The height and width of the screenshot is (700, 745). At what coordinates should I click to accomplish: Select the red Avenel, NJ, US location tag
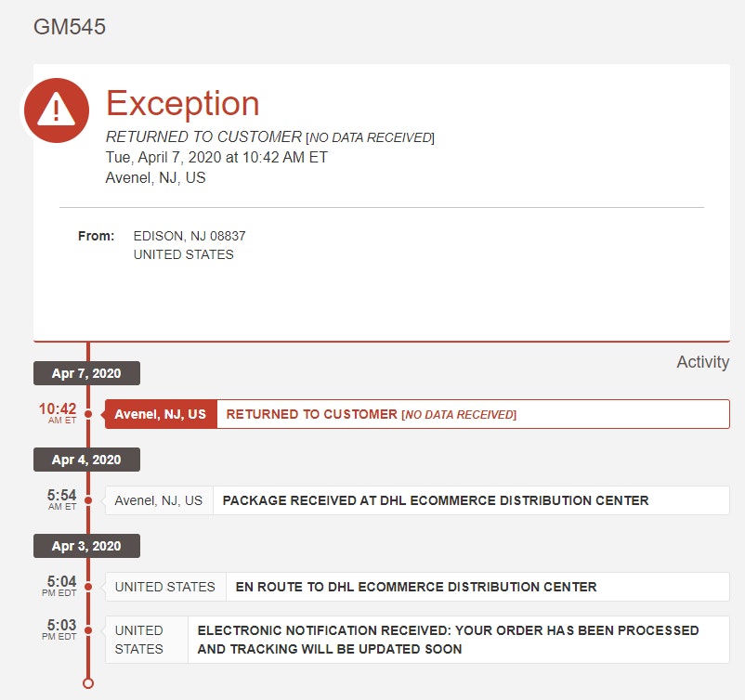click(161, 414)
